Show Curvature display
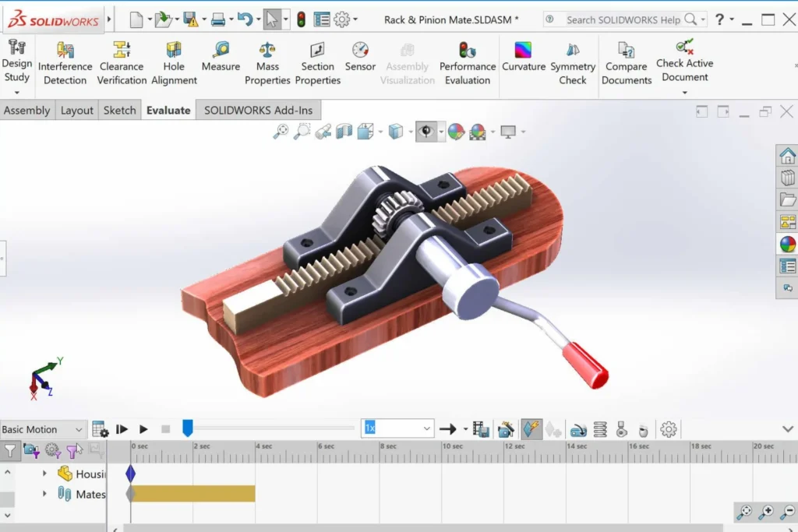 coord(523,57)
